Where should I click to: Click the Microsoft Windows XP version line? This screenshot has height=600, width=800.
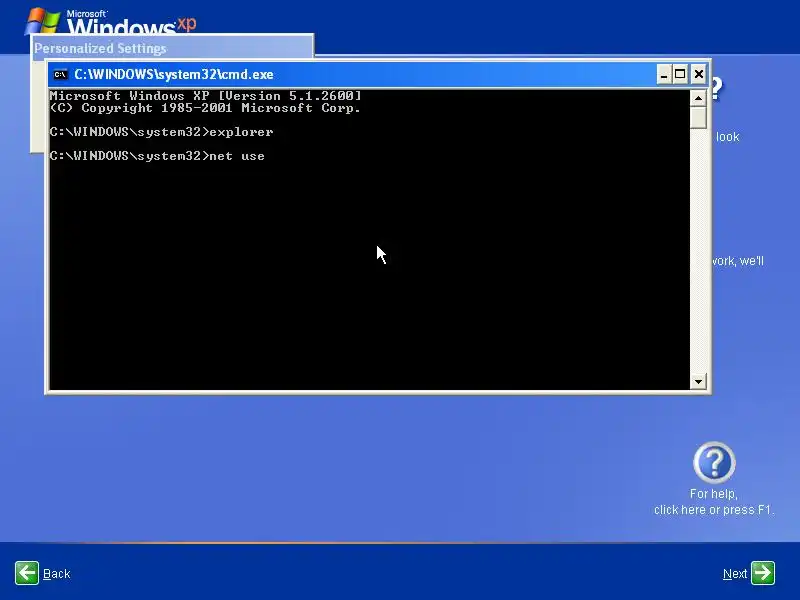[x=206, y=96]
